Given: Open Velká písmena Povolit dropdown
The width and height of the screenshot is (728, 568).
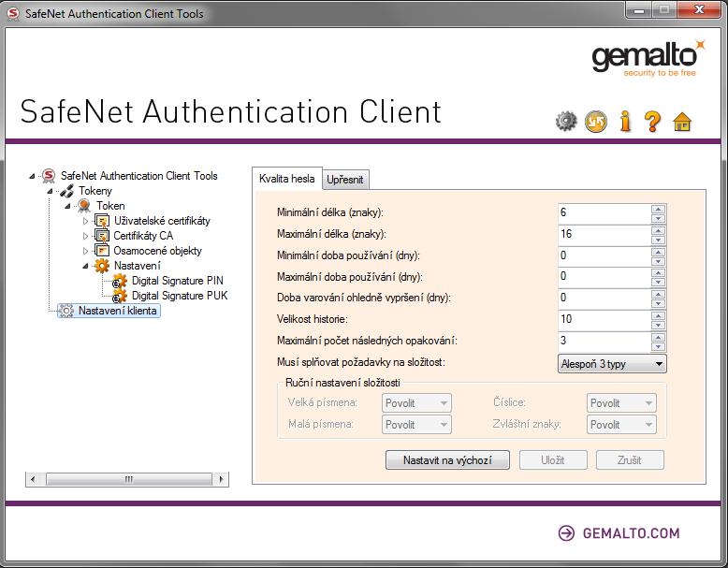Looking at the screenshot, I should 416,403.
